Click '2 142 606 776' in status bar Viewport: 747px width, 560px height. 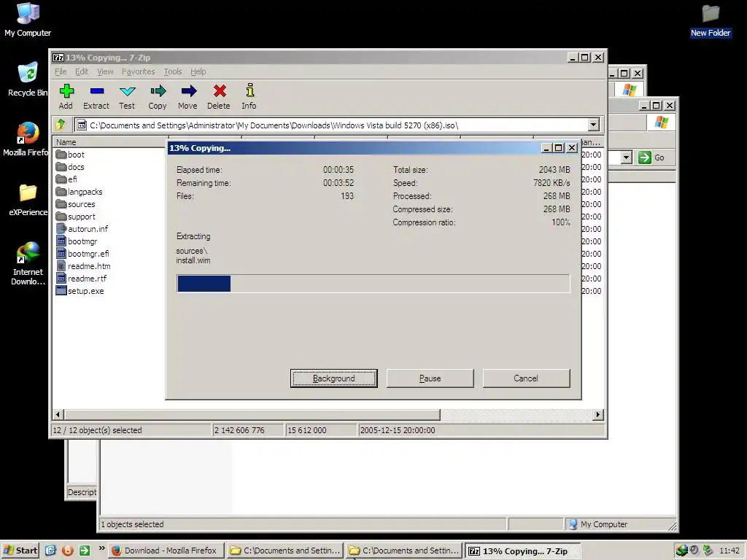[x=239, y=430]
